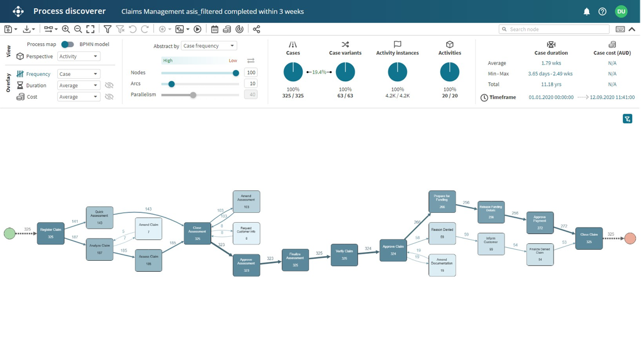Click the fit to screen icon
This screenshot has height=364, width=641.
pyautogui.click(x=90, y=29)
